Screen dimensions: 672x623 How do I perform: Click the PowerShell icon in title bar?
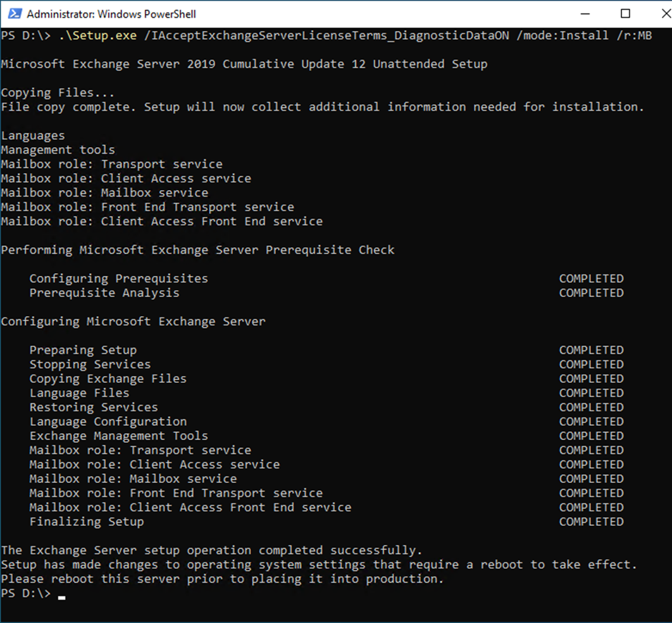15,13
